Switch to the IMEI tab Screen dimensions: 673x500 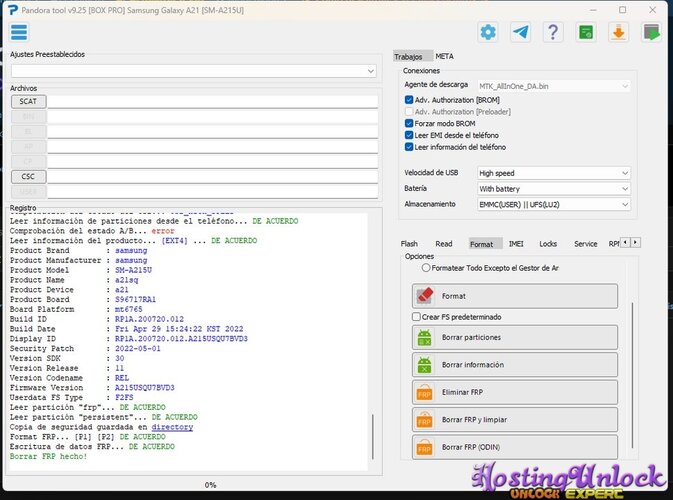(x=516, y=244)
